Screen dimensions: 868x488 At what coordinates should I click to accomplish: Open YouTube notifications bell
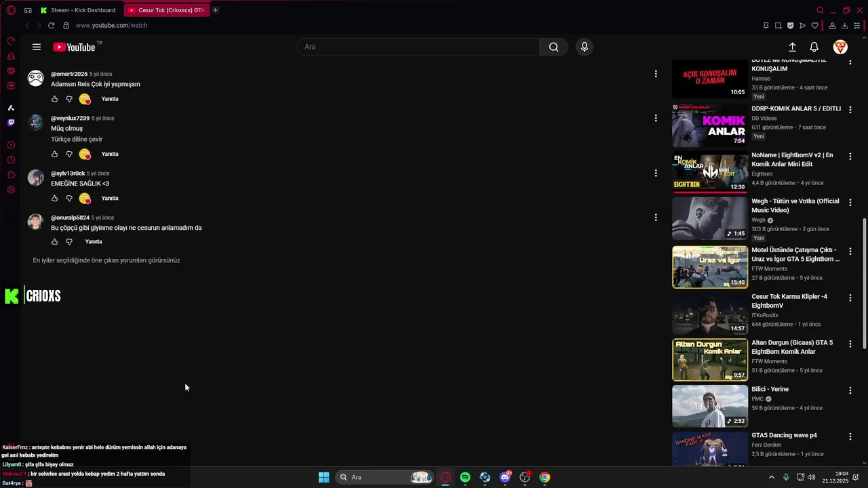click(x=814, y=47)
